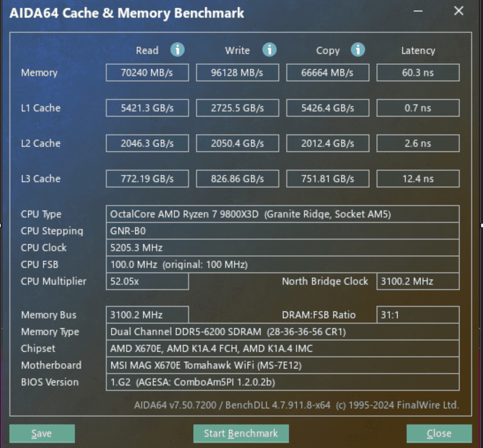The width and height of the screenshot is (483, 448).
Task: Click Memory Bus value 3100.2 MHz
Action: pos(147,315)
